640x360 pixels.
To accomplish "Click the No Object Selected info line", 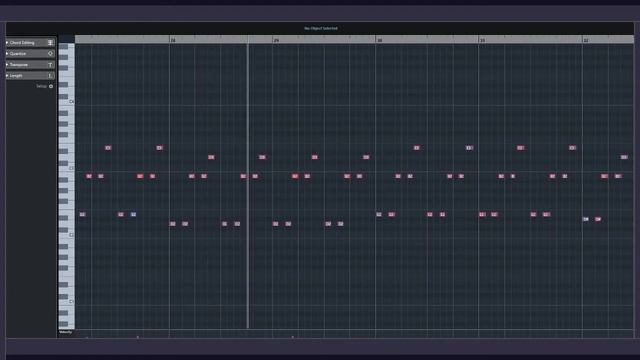I will (x=321, y=28).
